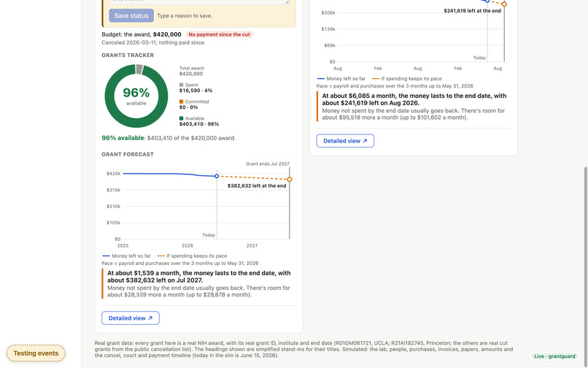Click the '$0 · 0%' committed value
This screenshot has height=368, width=588.
188,107
